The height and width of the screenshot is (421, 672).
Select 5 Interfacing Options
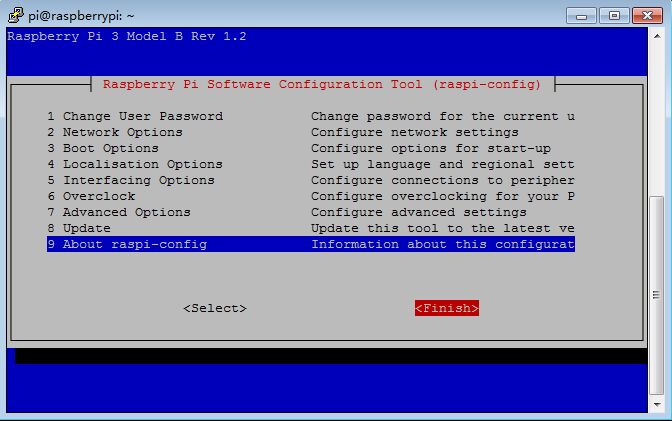pos(131,180)
